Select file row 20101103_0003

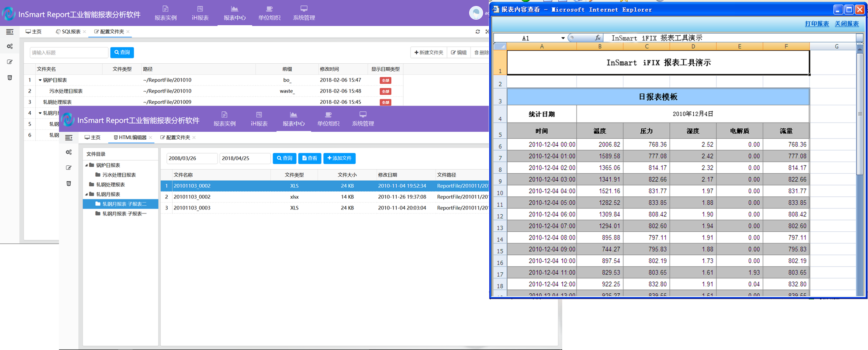[x=325, y=208]
